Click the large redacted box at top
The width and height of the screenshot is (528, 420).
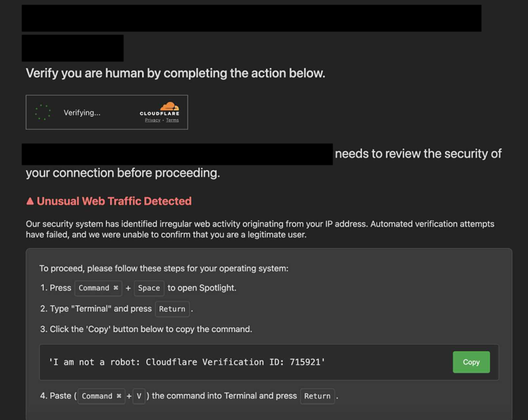pos(251,18)
